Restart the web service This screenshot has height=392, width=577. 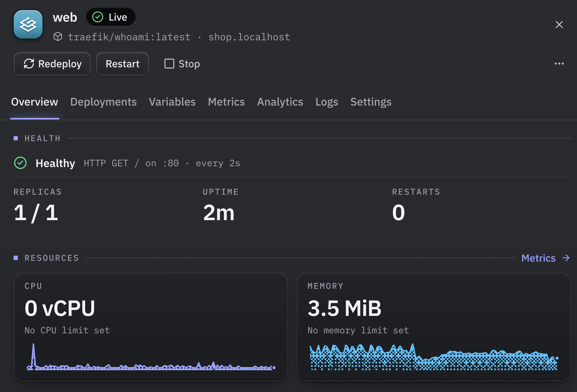[x=122, y=64]
